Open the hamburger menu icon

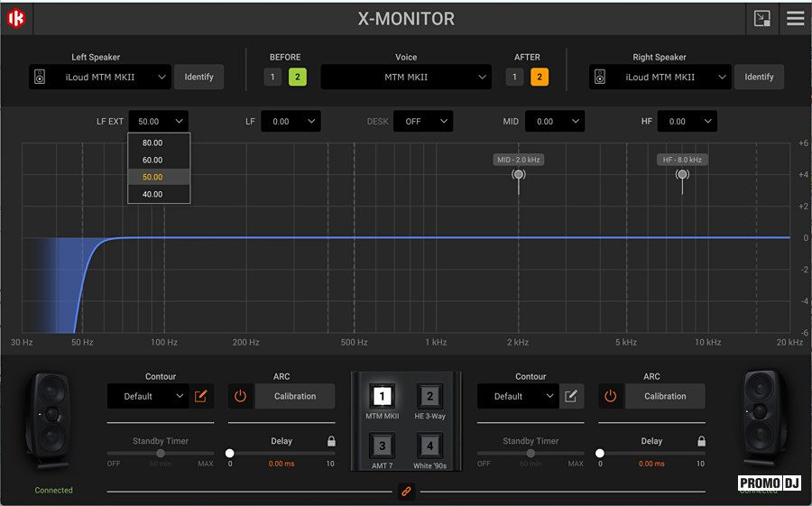795,19
